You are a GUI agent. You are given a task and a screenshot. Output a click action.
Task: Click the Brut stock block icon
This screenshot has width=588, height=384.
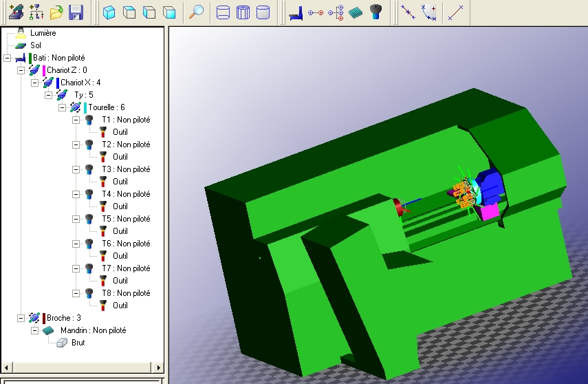tap(62, 343)
